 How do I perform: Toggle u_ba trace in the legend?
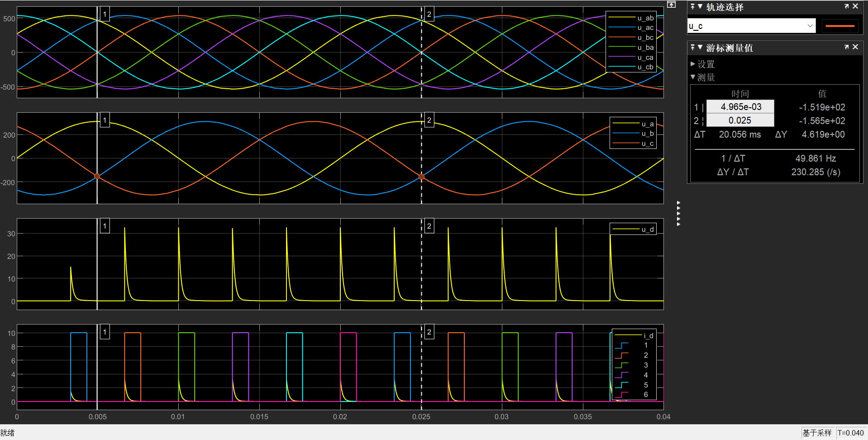(x=631, y=47)
